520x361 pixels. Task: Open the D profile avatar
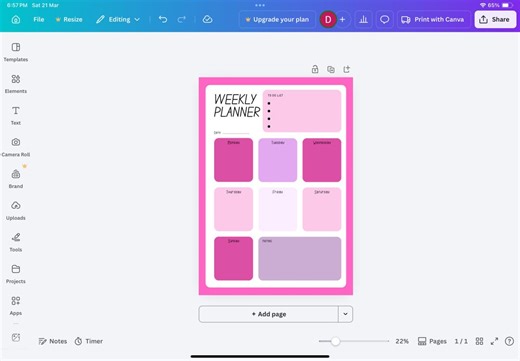pos(328,20)
